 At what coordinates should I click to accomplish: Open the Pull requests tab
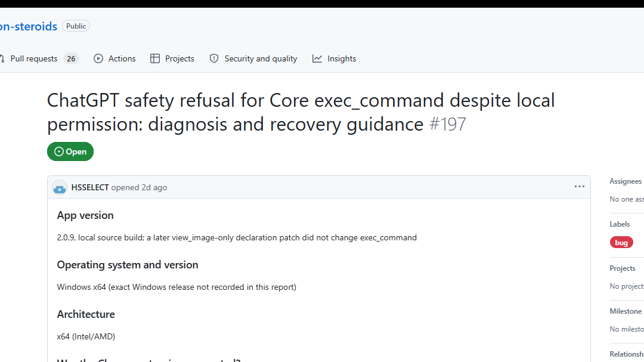coord(39,59)
